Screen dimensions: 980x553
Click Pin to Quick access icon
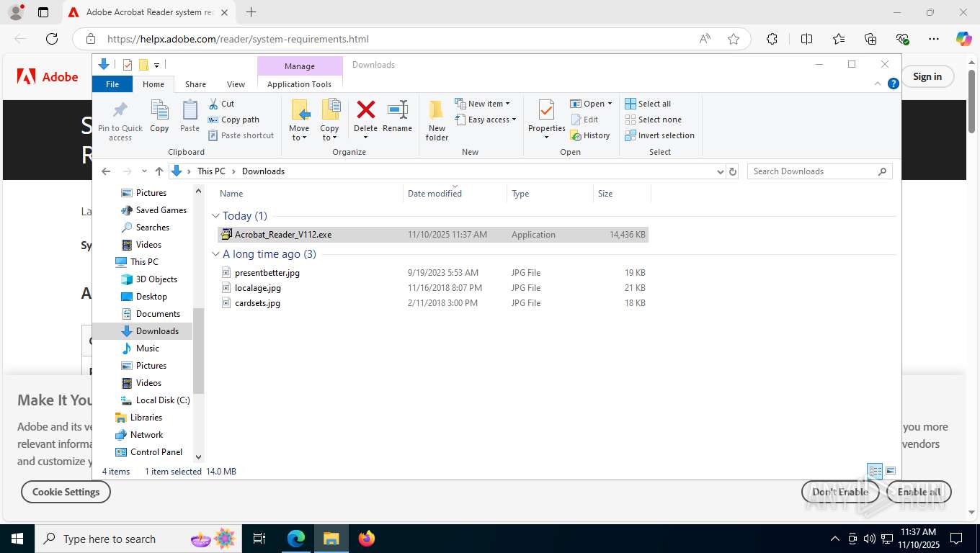click(x=120, y=120)
